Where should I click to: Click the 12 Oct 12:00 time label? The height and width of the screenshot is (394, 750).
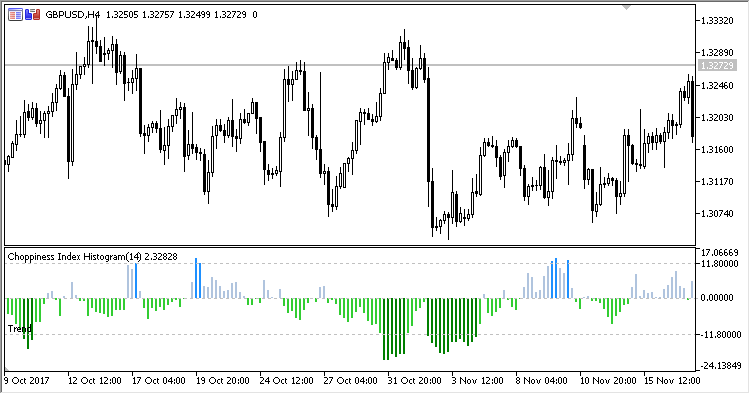(95, 381)
